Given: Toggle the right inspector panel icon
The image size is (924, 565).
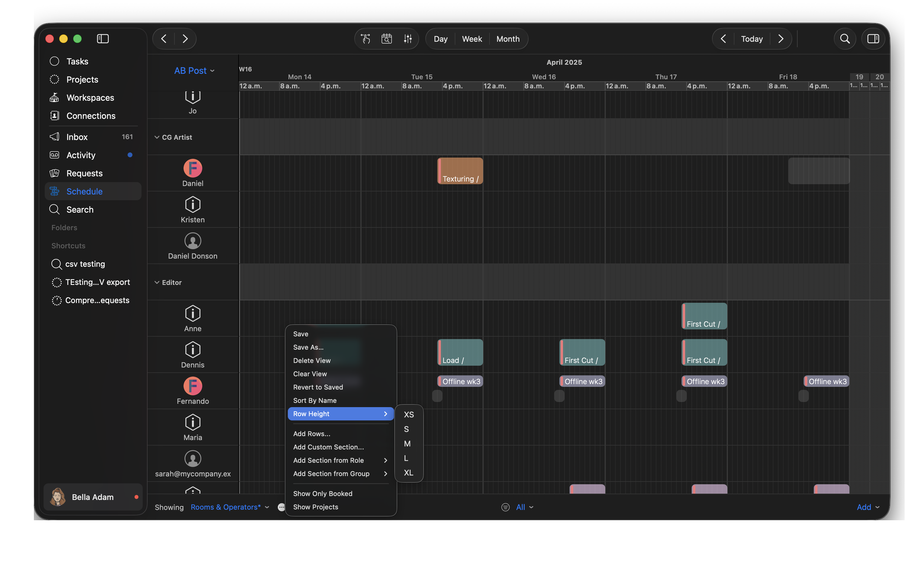Looking at the screenshot, I should [x=873, y=39].
